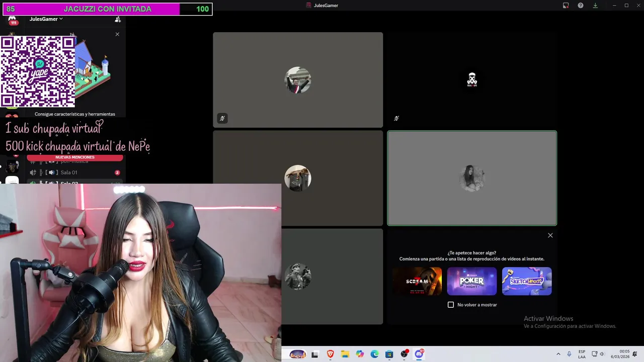Open the Discord home icon with 111 badge
This screenshot has height=362, width=644.
[x=13, y=21]
